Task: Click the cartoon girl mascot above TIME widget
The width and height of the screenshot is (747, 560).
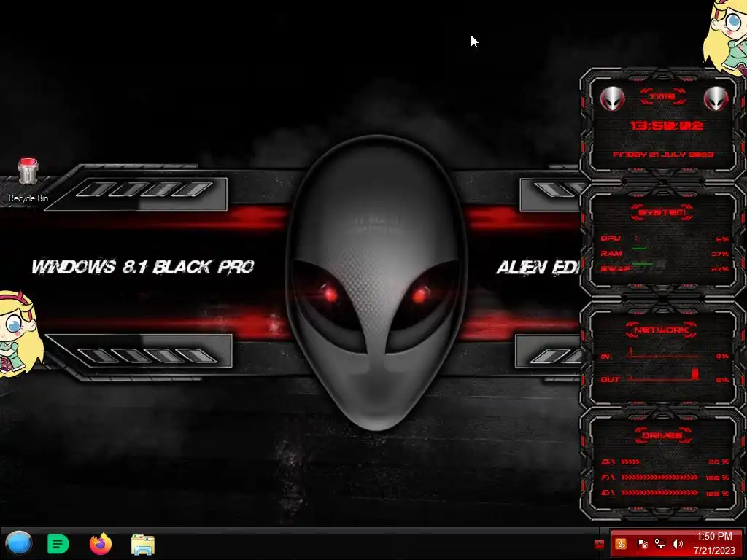Action: [x=726, y=37]
